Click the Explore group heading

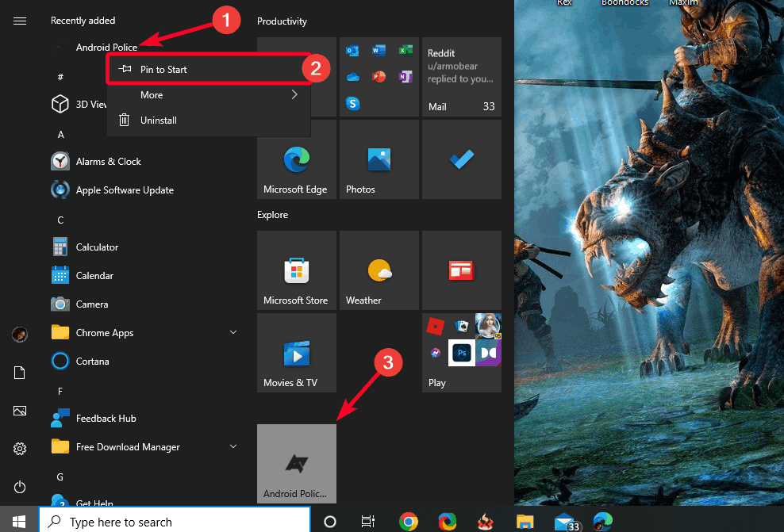(272, 215)
